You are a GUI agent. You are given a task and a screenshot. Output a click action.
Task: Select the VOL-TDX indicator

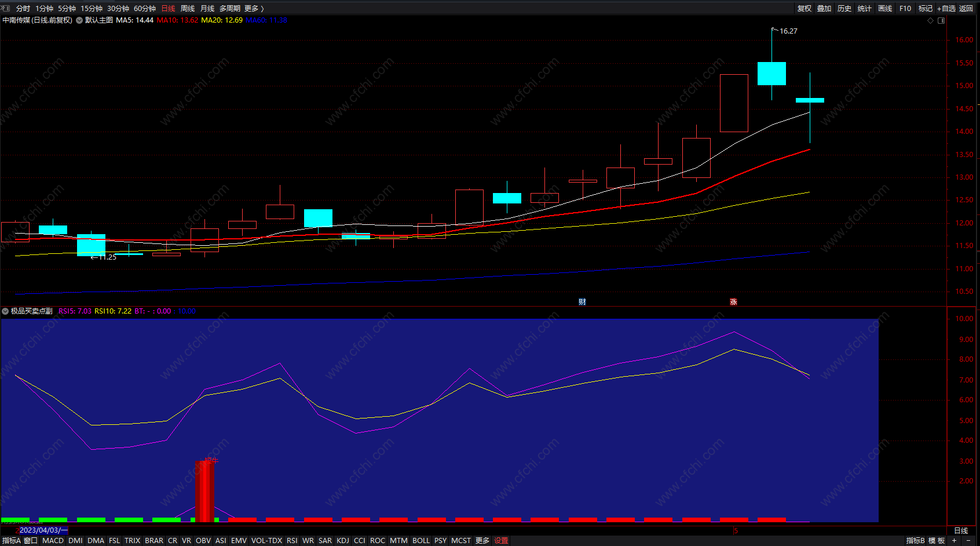click(x=266, y=540)
